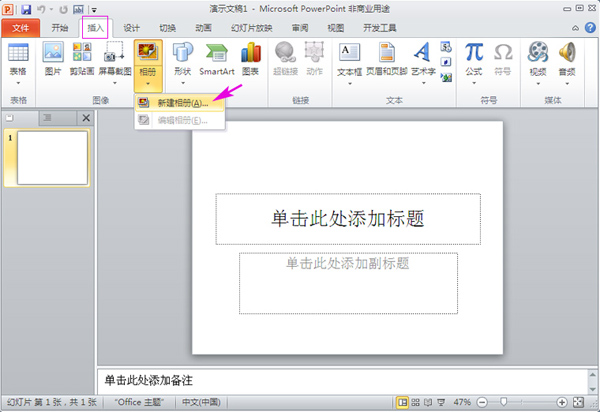This screenshot has height=412, width=600.
Task: Expand the 文本框 dropdown arrow
Action: click(x=349, y=83)
